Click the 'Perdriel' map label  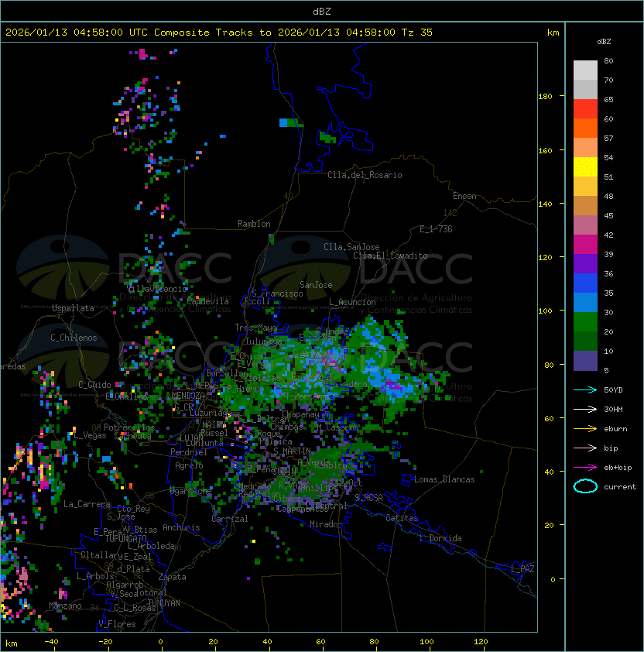(189, 452)
